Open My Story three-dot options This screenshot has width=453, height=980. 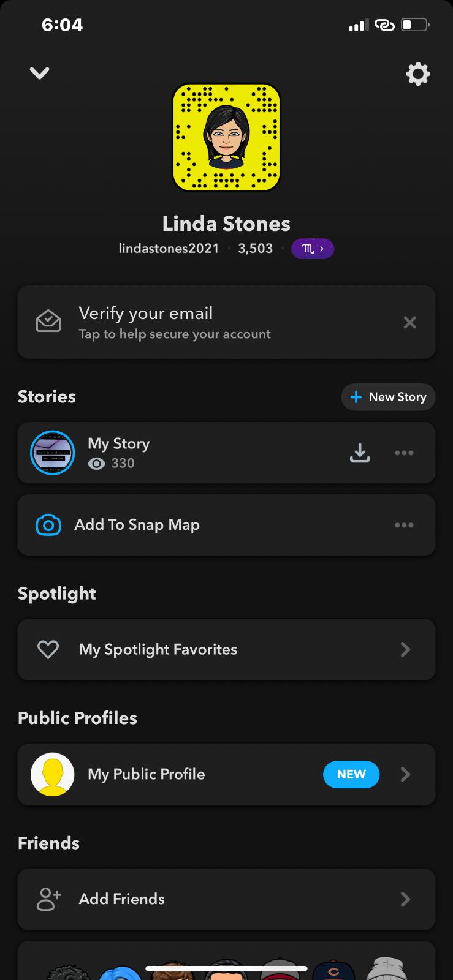tap(404, 453)
